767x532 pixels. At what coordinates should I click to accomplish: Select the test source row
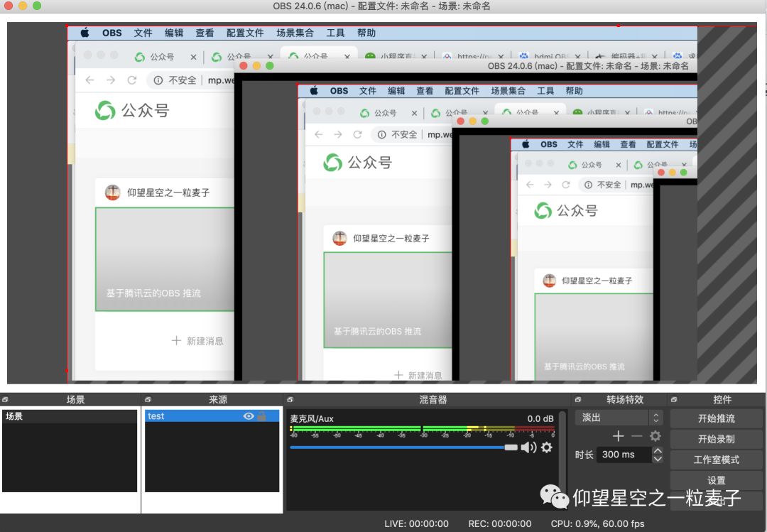[212, 416]
